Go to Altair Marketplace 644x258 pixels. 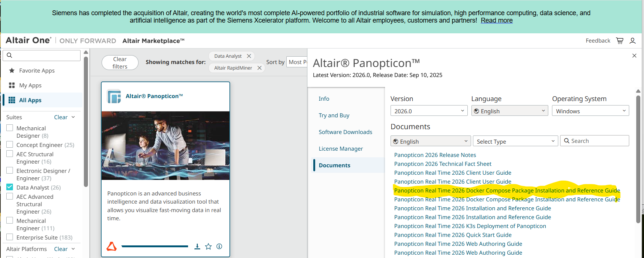point(153,41)
